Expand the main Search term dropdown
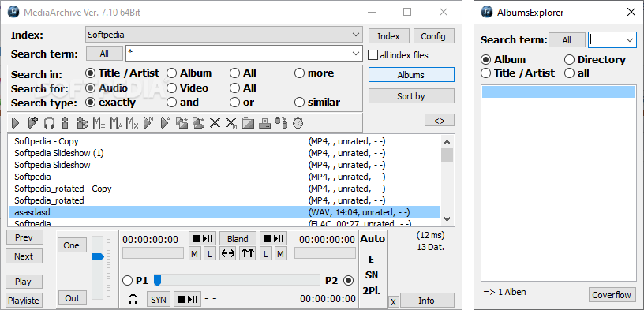644x310 pixels. (x=356, y=54)
